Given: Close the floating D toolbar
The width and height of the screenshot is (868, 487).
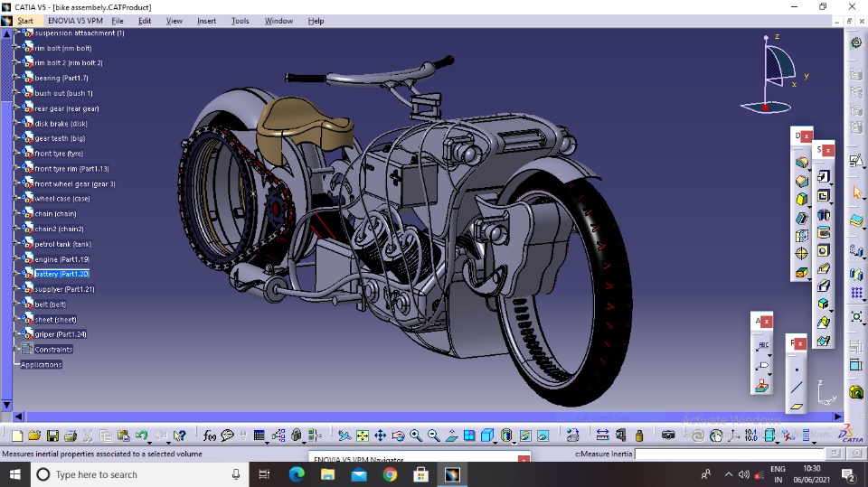Looking at the screenshot, I should click(x=807, y=136).
